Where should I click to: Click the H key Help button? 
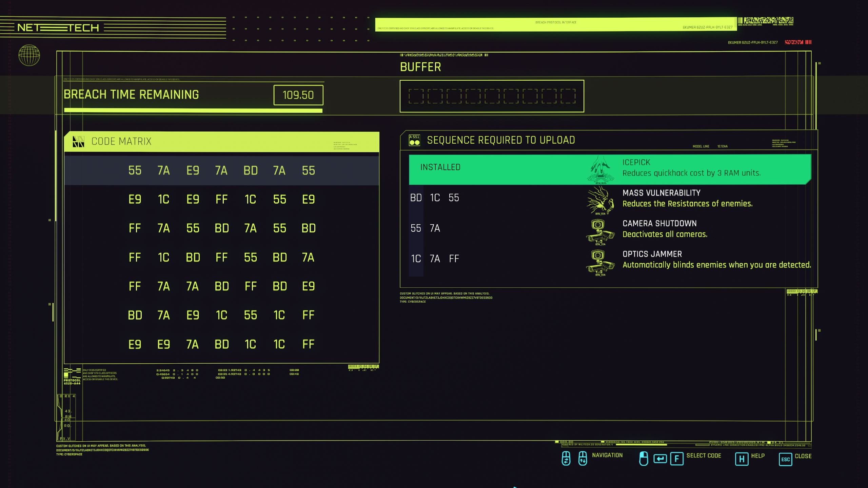click(742, 459)
